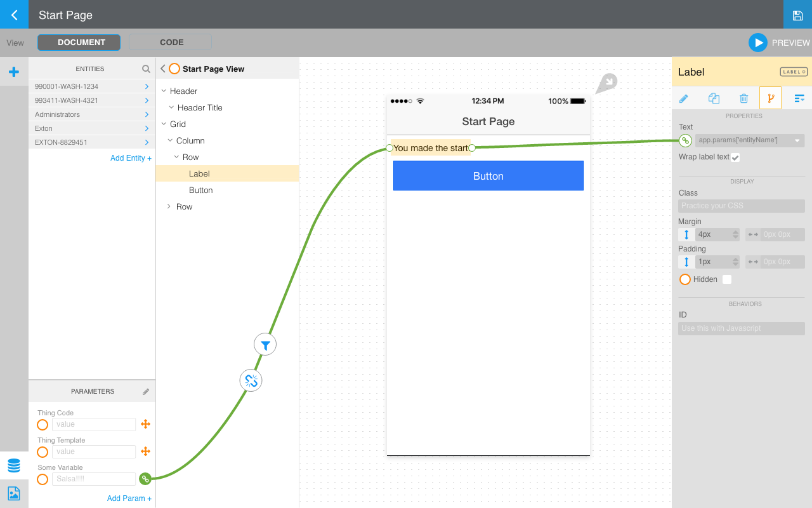Toggle the orange circle for Some Variable
The image size is (812, 508).
pyautogui.click(x=43, y=479)
